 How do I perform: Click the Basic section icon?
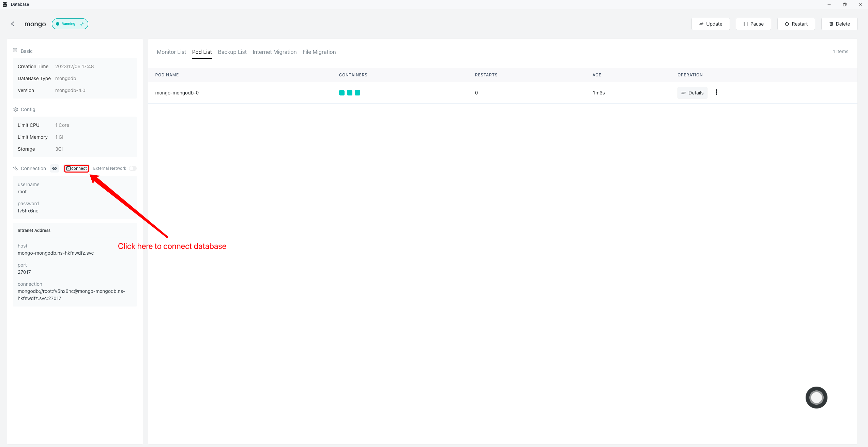pos(15,50)
